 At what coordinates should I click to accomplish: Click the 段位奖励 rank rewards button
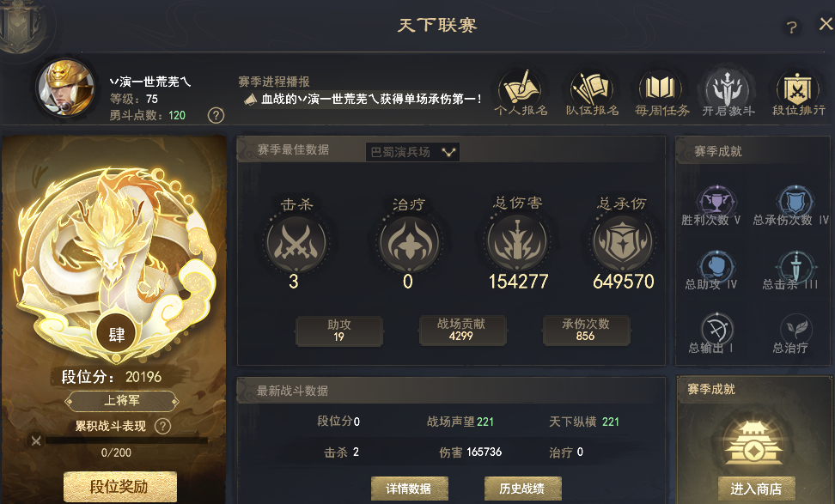click(119, 487)
